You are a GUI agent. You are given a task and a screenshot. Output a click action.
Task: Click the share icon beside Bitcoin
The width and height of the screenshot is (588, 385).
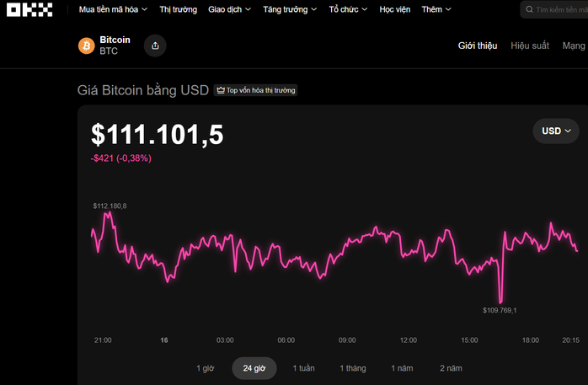click(x=155, y=45)
